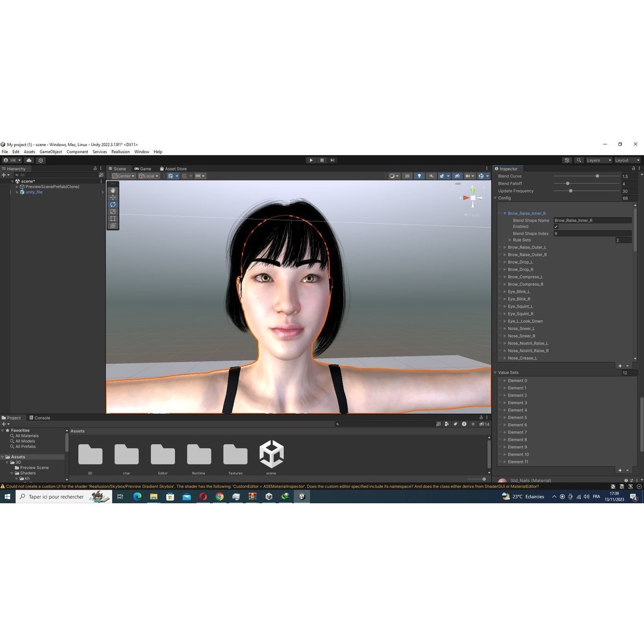Open the char folder in Assets
The height and width of the screenshot is (644, 644).
126,459
